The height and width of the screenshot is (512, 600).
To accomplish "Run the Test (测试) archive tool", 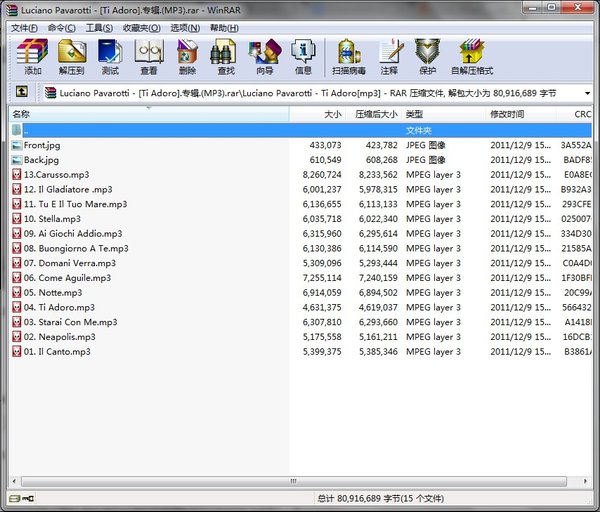I will point(110,51).
